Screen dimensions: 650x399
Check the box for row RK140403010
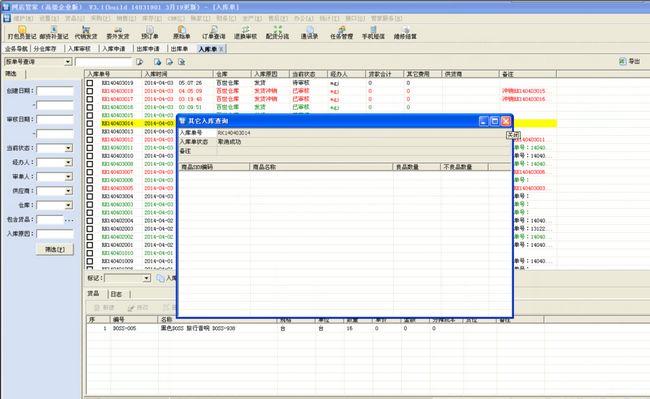[x=90, y=156]
